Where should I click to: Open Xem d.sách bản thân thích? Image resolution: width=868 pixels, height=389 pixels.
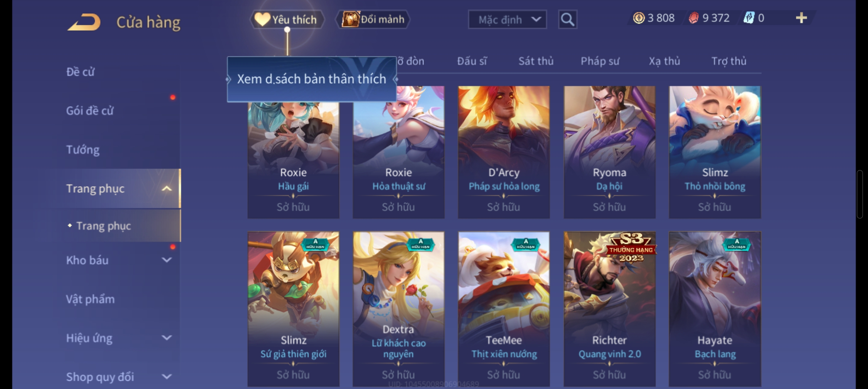point(311,79)
